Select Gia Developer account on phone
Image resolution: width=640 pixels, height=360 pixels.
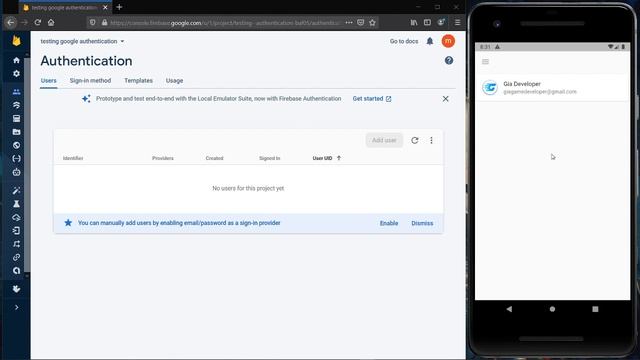[x=552, y=87]
